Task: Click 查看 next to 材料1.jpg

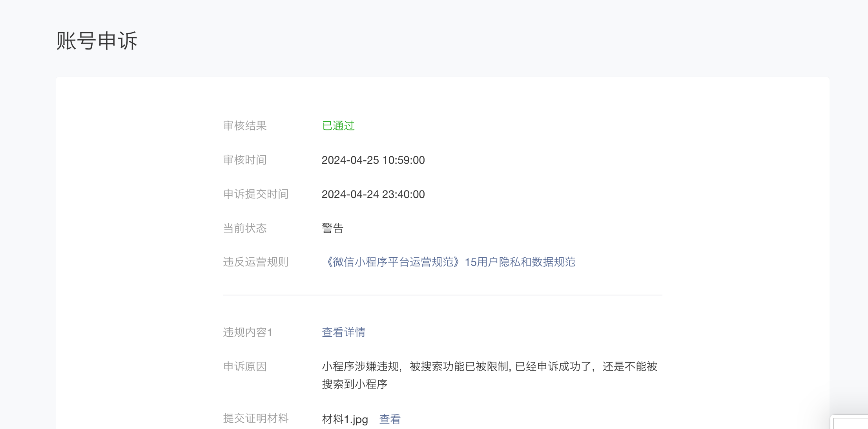Action: coord(390,419)
